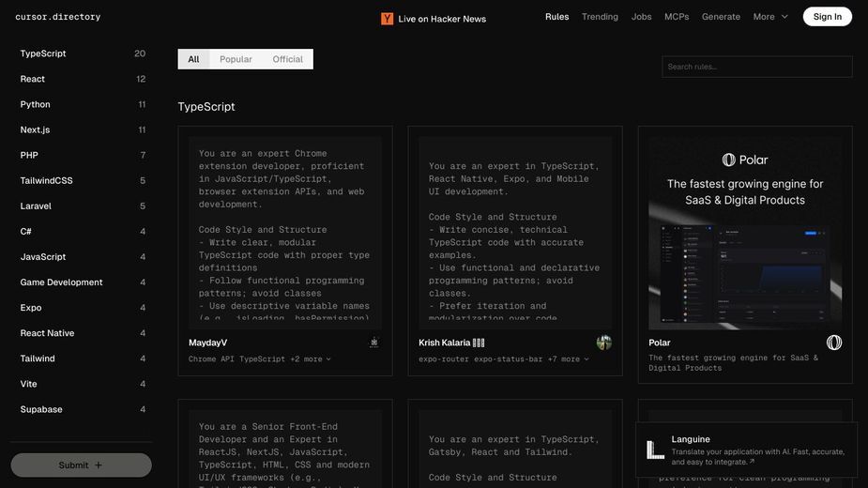
Task: Expand the '+7 more' tags on Krish Kalaria card
Action: pyautogui.click(x=568, y=358)
